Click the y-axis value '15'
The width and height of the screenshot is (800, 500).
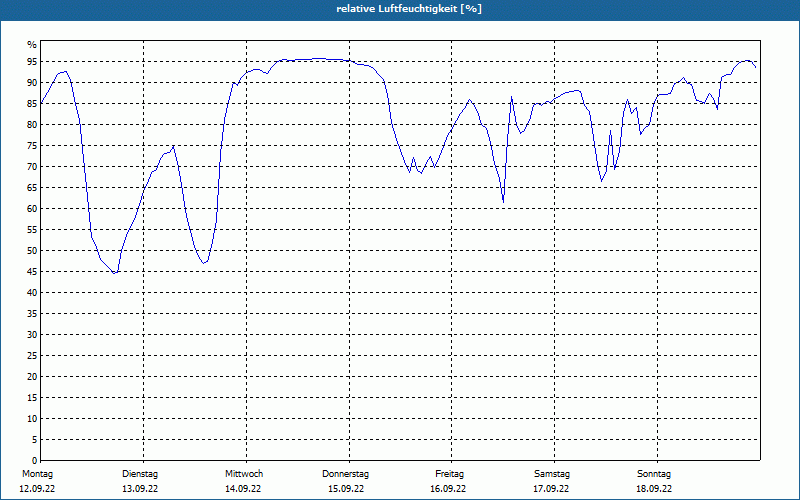[x=32, y=397]
